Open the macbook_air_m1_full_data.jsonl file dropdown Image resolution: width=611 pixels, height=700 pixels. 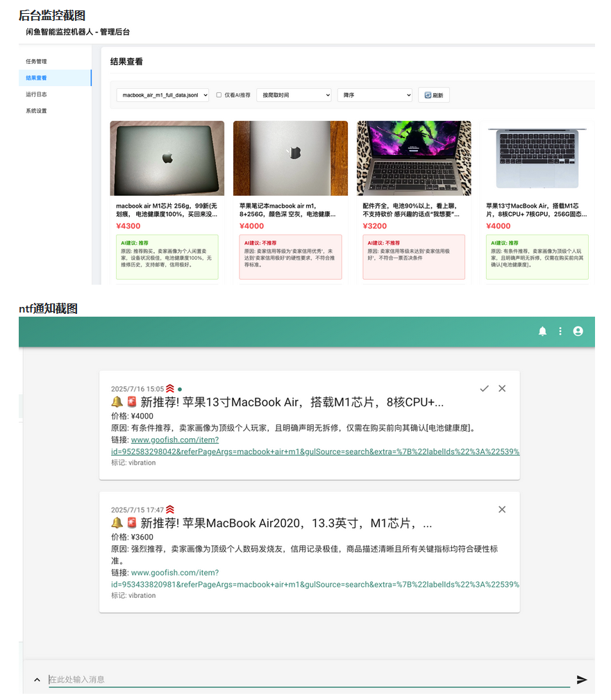(x=162, y=95)
